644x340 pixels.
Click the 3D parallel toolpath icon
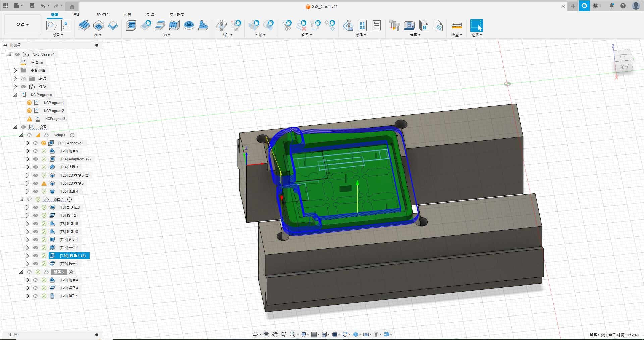click(174, 26)
